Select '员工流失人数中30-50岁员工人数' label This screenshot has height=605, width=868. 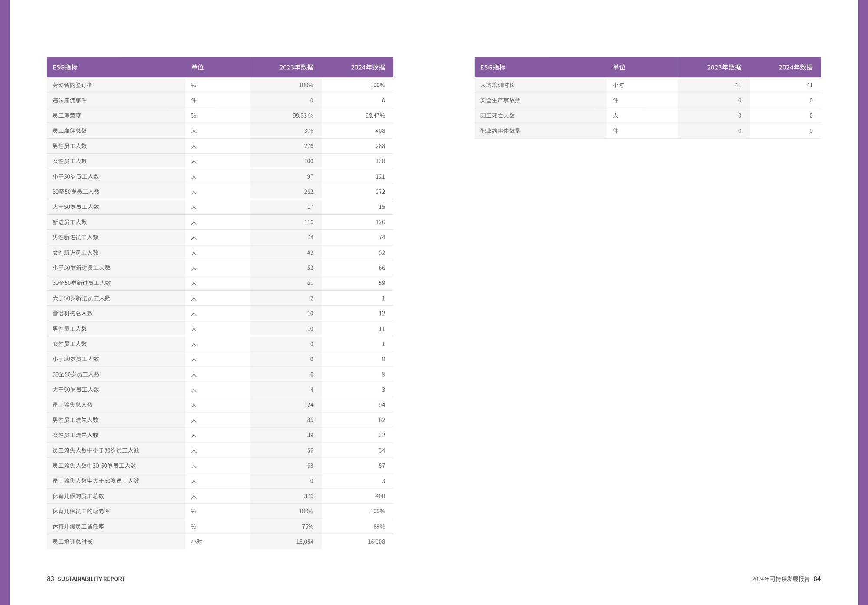pos(94,466)
